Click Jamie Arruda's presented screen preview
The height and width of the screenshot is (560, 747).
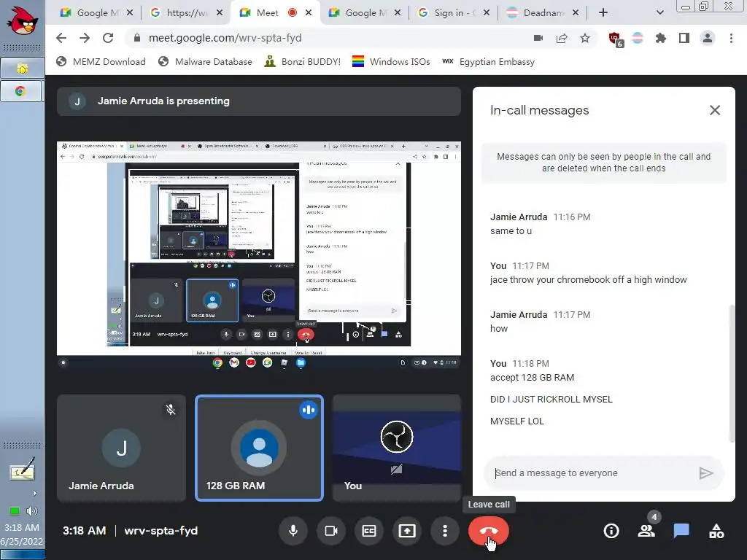pyautogui.click(x=259, y=256)
